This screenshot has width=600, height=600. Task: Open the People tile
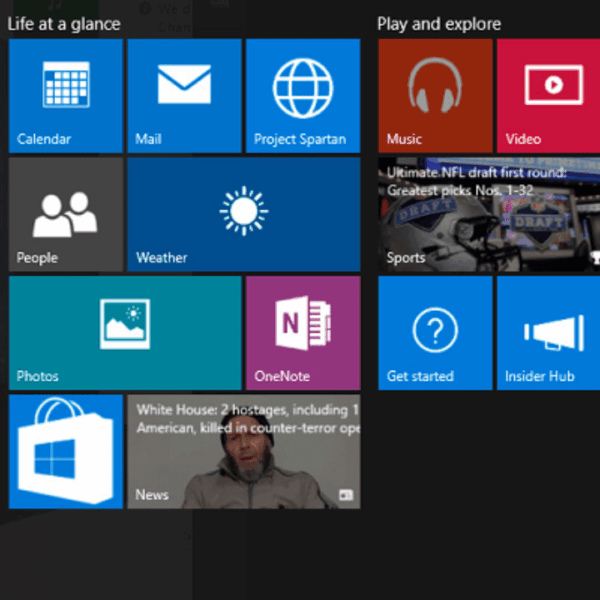66,214
